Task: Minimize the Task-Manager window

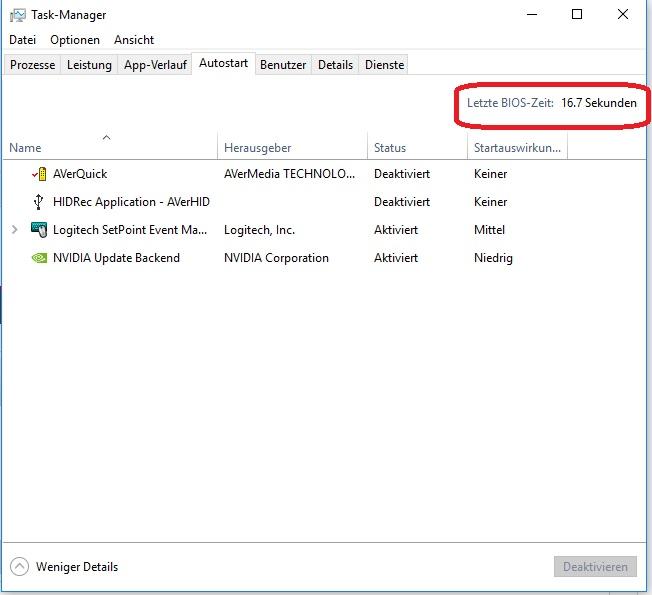Action: click(x=532, y=15)
